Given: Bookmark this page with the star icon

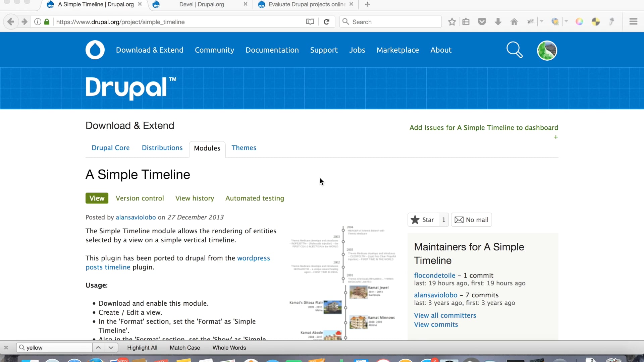Looking at the screenshot, I should point(451,21).
